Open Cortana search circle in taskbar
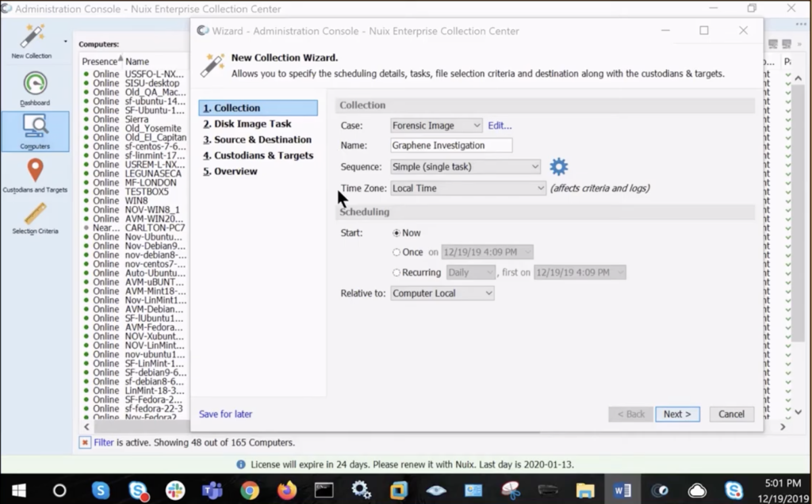This screenshot has height=504, width=812. click(x=59, y=490)
